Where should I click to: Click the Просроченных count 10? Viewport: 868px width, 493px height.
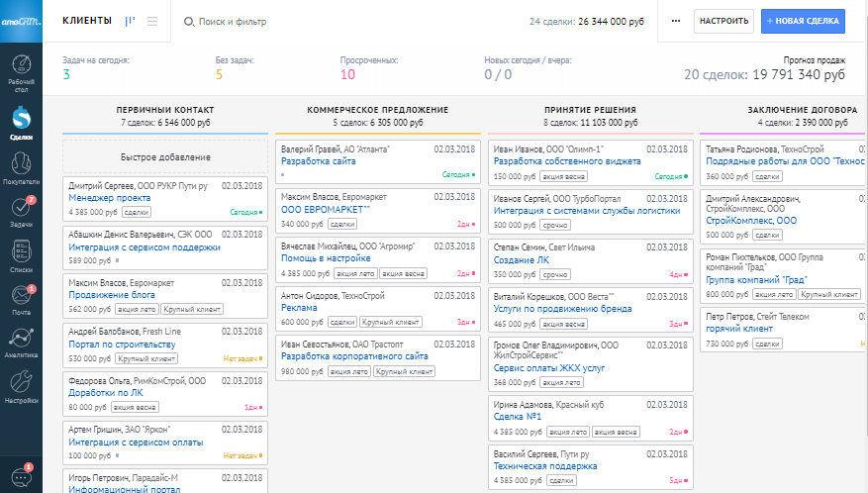click(347, 75)
